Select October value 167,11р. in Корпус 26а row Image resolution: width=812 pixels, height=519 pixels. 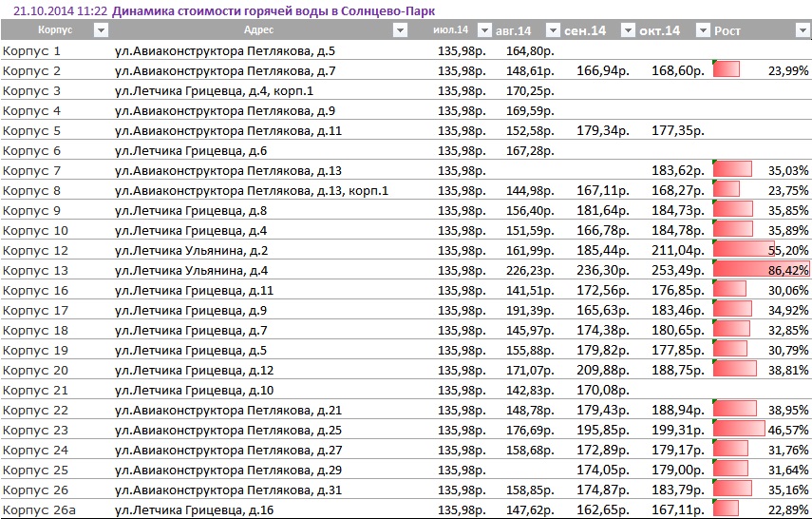point(678,509)
